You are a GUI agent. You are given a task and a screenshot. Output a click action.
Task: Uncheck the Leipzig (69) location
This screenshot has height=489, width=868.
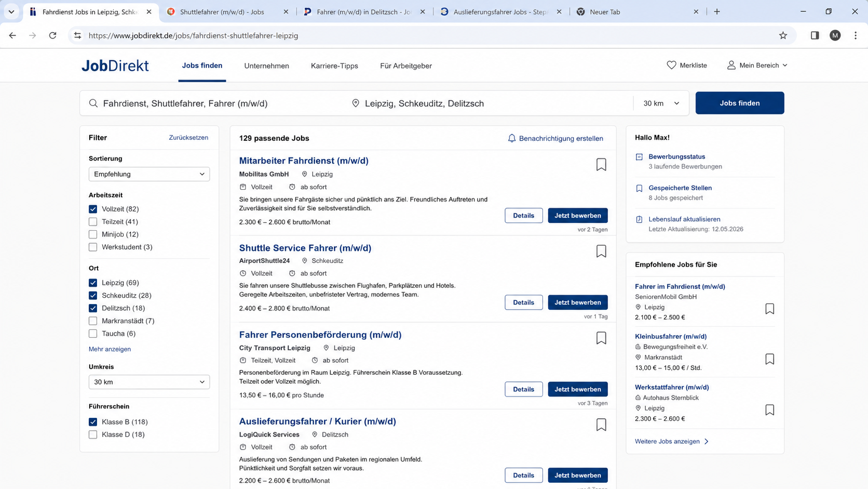tap(93, 283)
